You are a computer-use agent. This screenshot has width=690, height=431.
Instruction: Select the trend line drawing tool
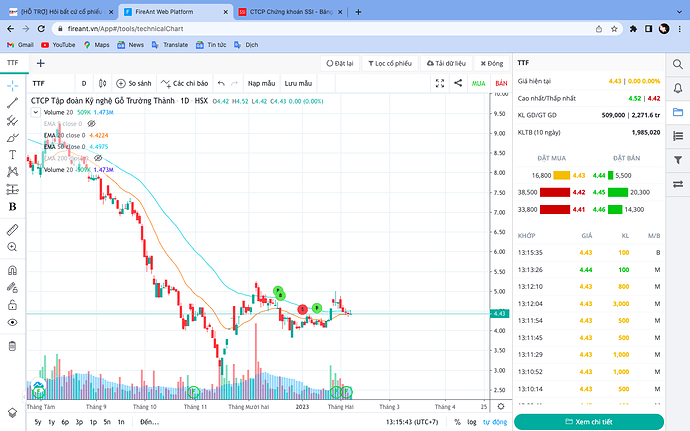pos(12,103)
